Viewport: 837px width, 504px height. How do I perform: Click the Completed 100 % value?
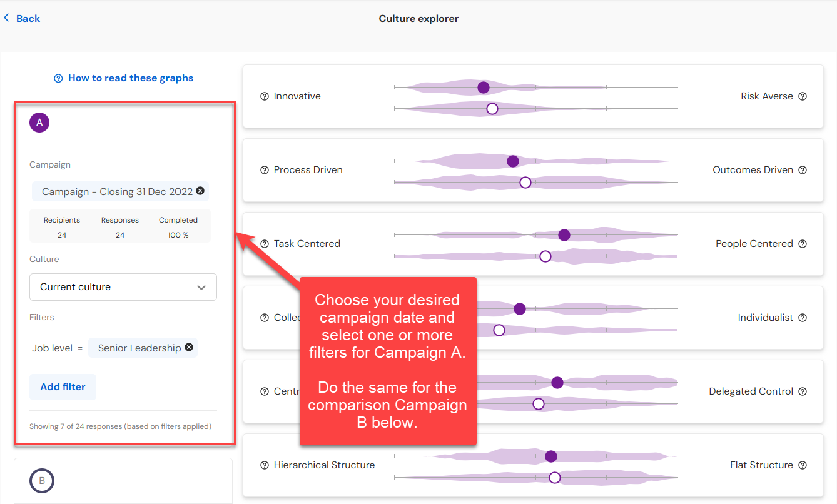[178, 235]
